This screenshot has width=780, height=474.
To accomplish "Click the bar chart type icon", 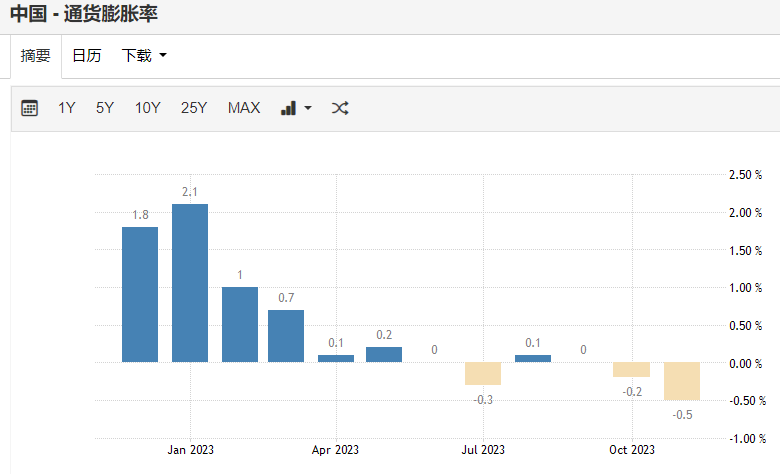I will (x=288, y=108).
